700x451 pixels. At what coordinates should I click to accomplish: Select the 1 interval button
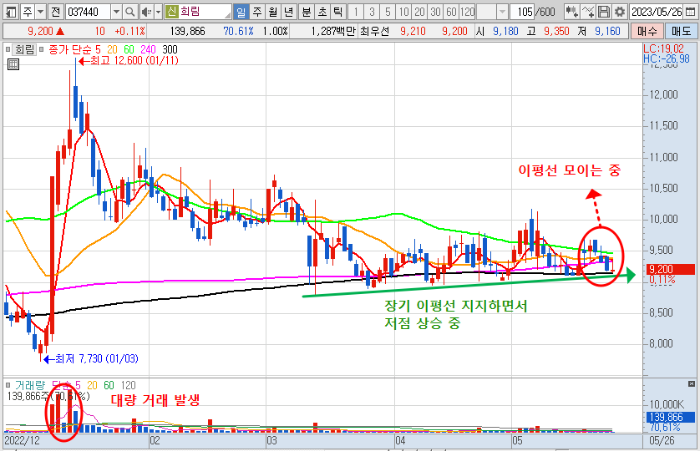(x=356, y=11)
